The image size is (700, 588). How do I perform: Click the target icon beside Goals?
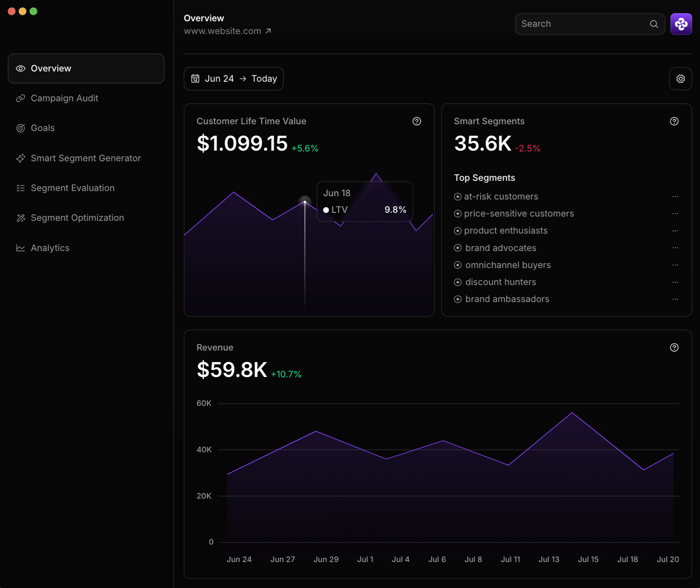(x=20, y=128)
